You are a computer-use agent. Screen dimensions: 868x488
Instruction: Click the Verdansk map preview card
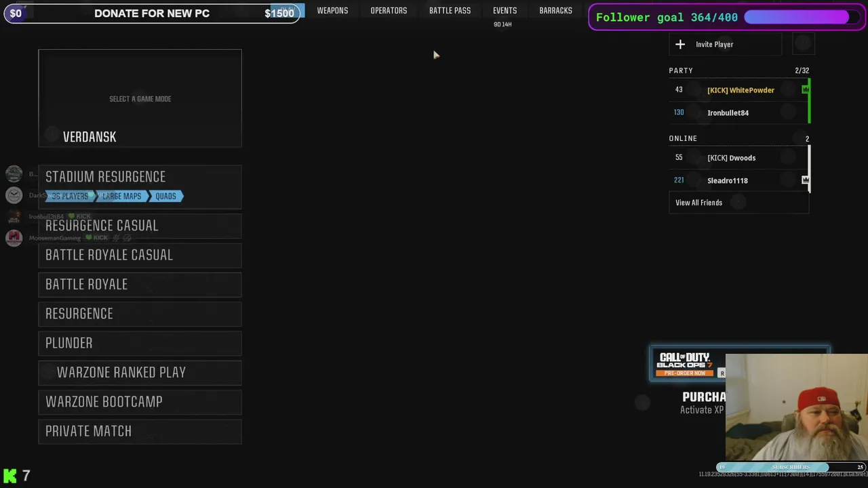click(140, 98)
